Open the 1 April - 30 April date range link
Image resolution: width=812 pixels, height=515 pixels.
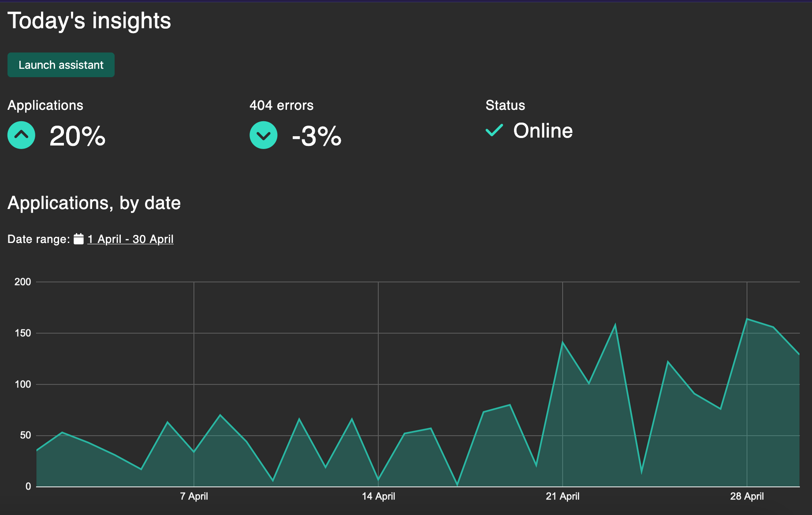(x=130, y=239)
